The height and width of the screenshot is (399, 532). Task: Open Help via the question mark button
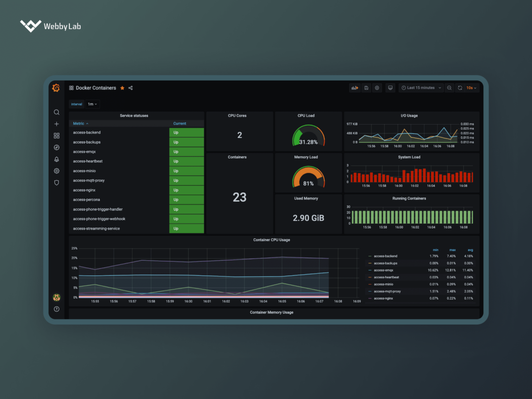57,309
